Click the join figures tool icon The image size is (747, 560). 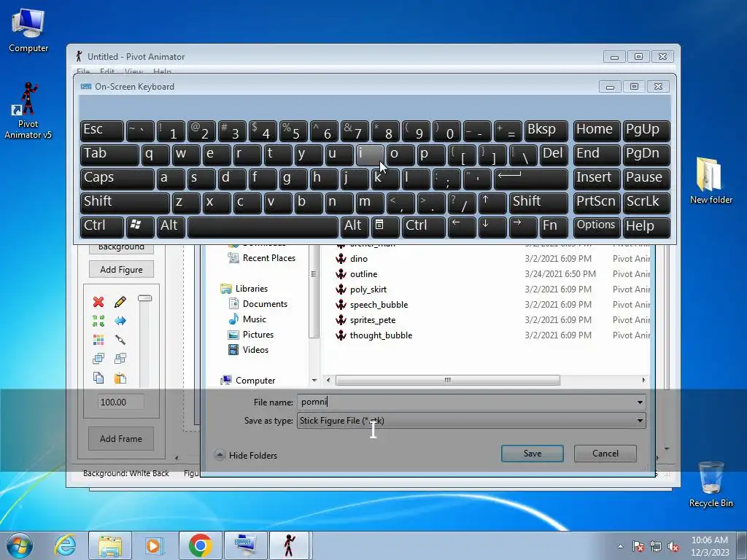[120, 340]
